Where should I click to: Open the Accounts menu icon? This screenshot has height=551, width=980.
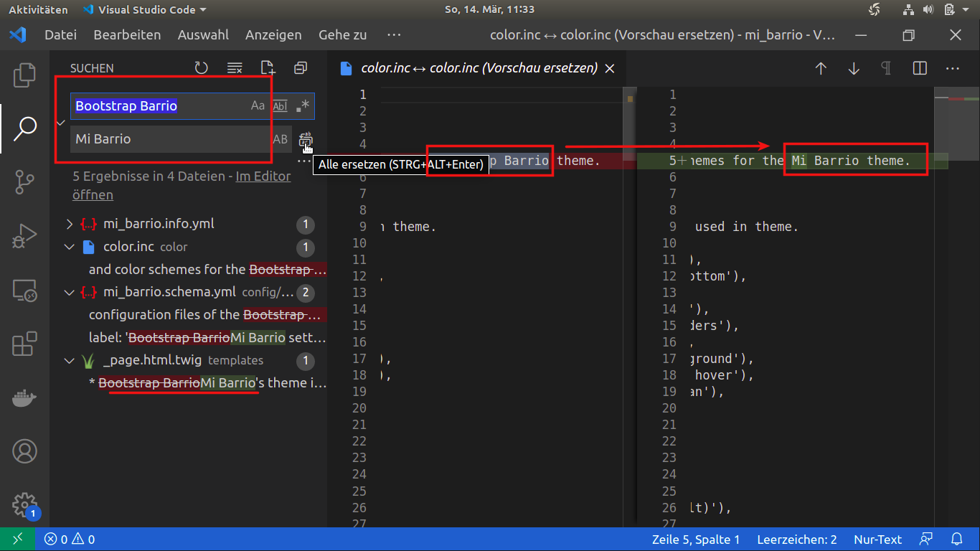[x=24, y=451]
